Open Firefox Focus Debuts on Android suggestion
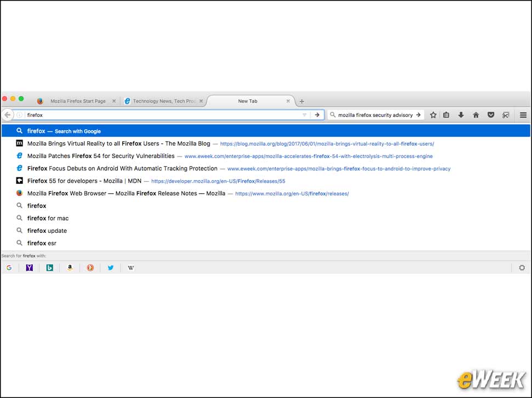The image size is (532, 398). coord(265,169)
